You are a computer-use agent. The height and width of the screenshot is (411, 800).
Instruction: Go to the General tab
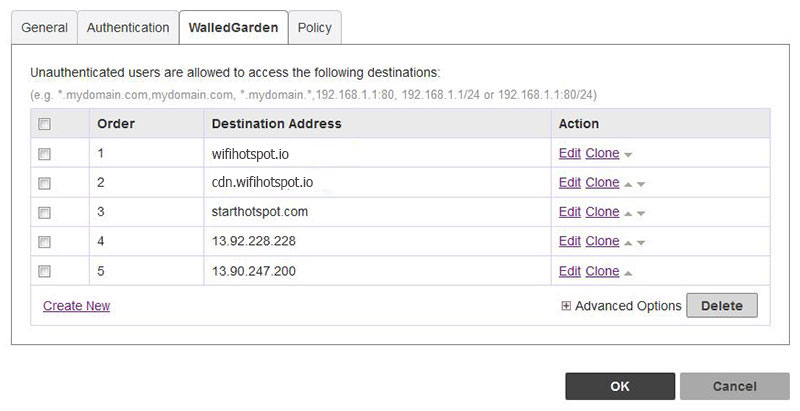pos(44,28)
